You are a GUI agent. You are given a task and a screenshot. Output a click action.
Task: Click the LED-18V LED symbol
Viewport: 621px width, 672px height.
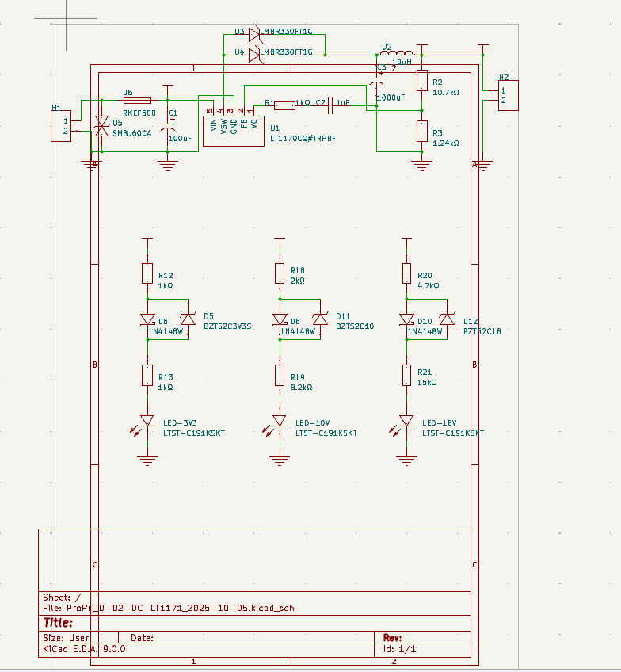(x=407, y=422)
